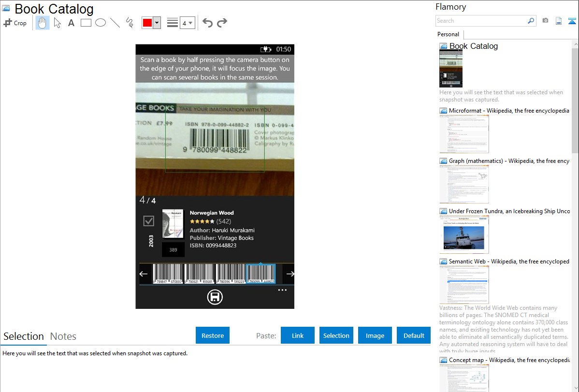Click the window icon beside Concept map title
Viewport: 579px width, 392px height.
click(443, 360)
